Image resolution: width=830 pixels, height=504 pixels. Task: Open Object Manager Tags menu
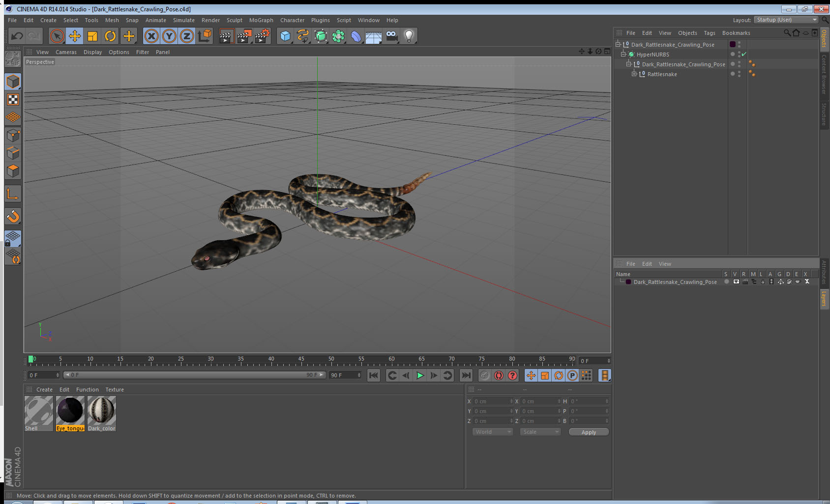(710, 33)
